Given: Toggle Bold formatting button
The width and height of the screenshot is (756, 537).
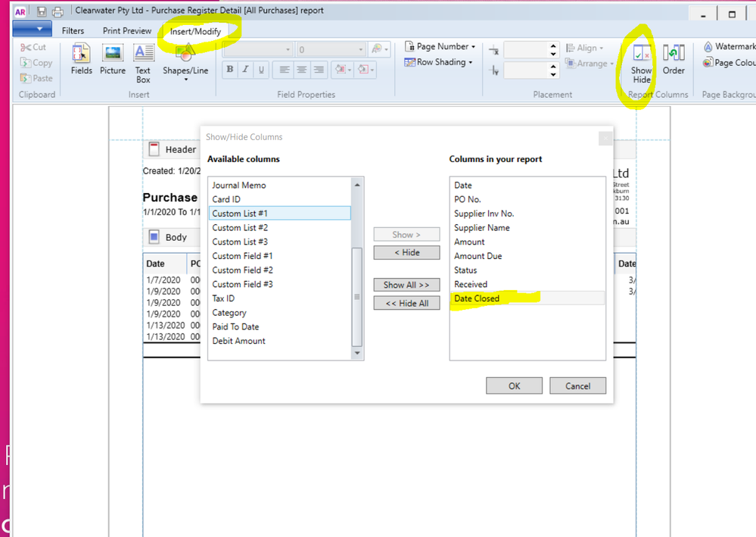Looking at the screenshot, I should point(230,70).
